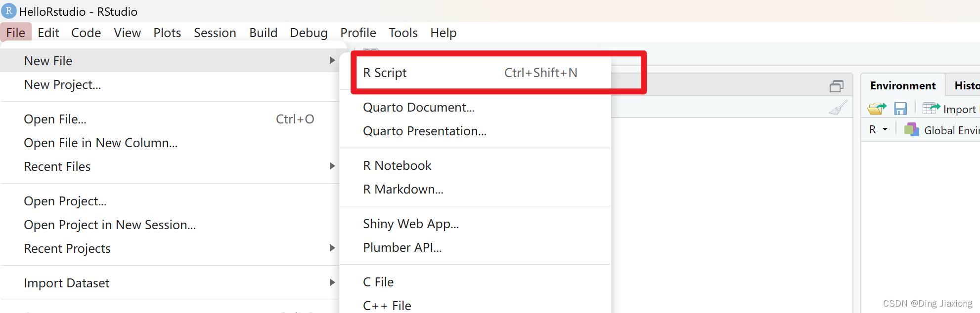Open the Session menu
Image resolution: width=980 pixels, height=313 pixels.
(x=215, y=33)
